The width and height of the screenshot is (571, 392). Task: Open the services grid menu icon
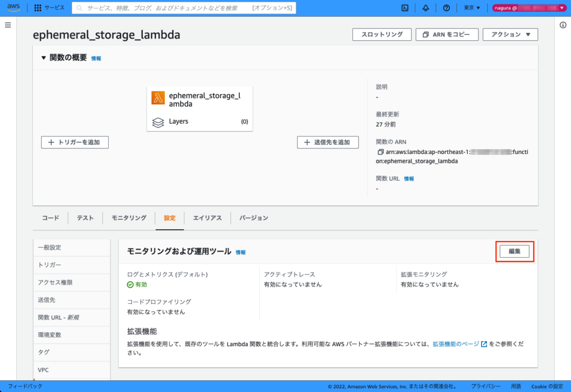point(37,8)
